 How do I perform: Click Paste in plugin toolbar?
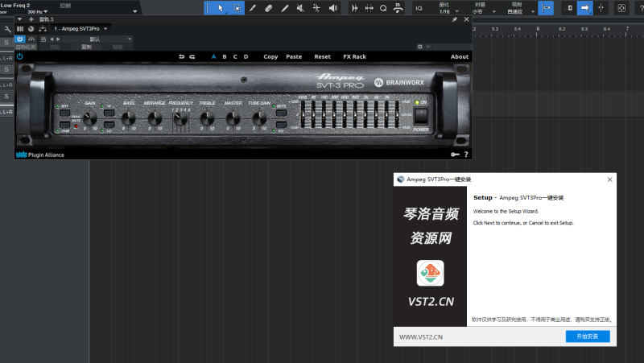pyautogui.click(x=294, y=56)
